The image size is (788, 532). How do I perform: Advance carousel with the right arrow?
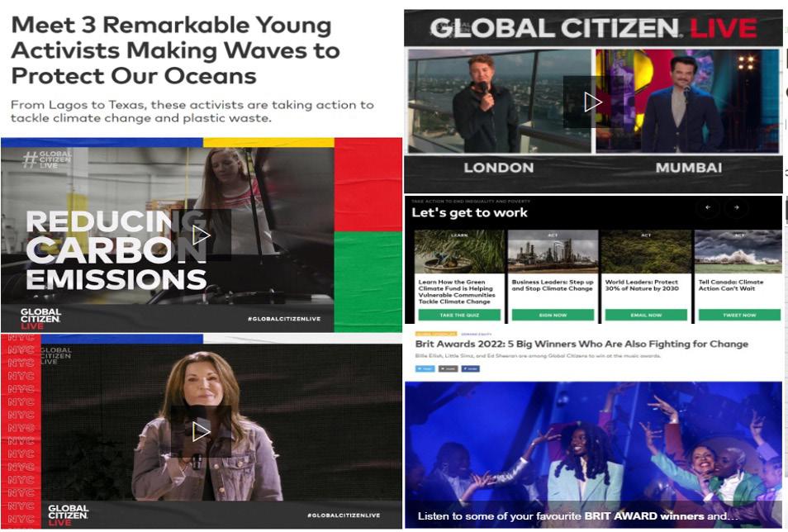pos(736,207)
